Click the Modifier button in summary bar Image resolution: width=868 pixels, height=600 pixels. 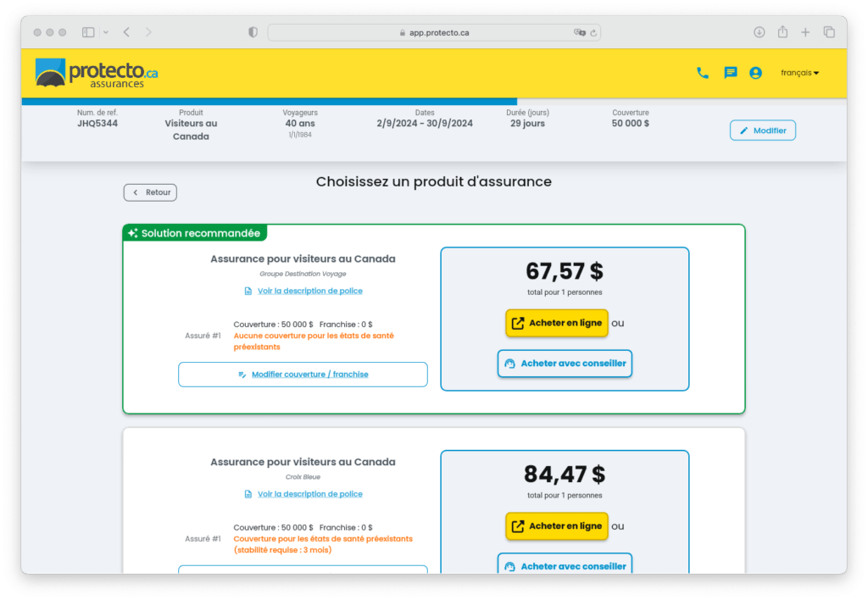pyautogui.click(x=762, y=131)
